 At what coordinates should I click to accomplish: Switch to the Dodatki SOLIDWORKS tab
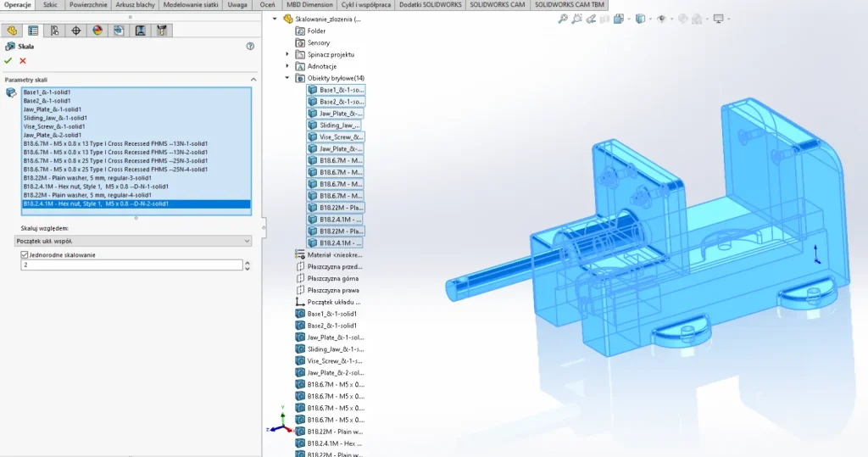point(430,4)
